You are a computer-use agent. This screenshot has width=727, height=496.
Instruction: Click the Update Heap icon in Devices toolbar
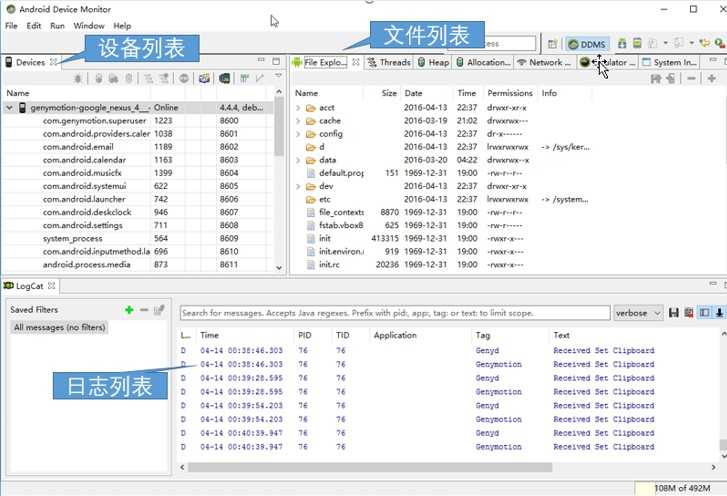click(x=98, y=78)
